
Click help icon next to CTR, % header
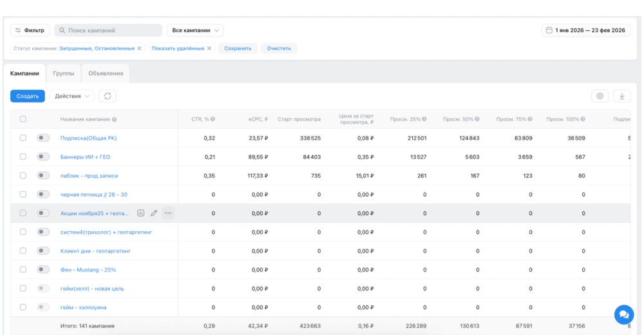[213, 119]
